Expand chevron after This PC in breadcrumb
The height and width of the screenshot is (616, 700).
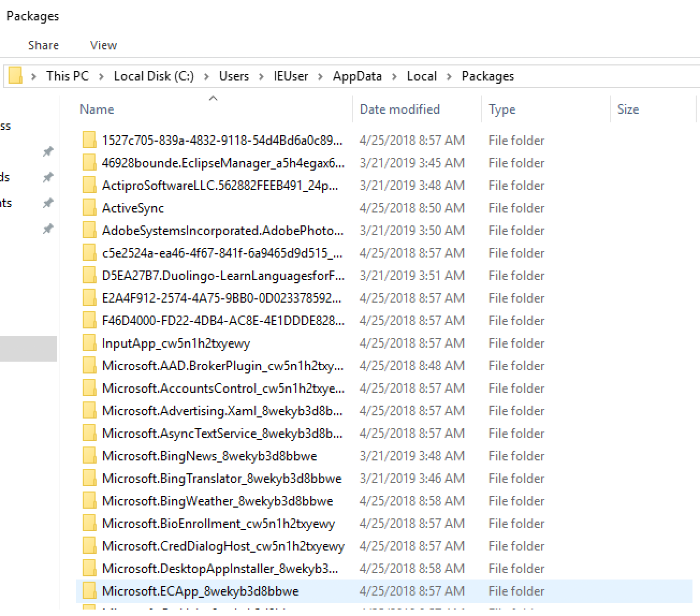pos(101,77)
